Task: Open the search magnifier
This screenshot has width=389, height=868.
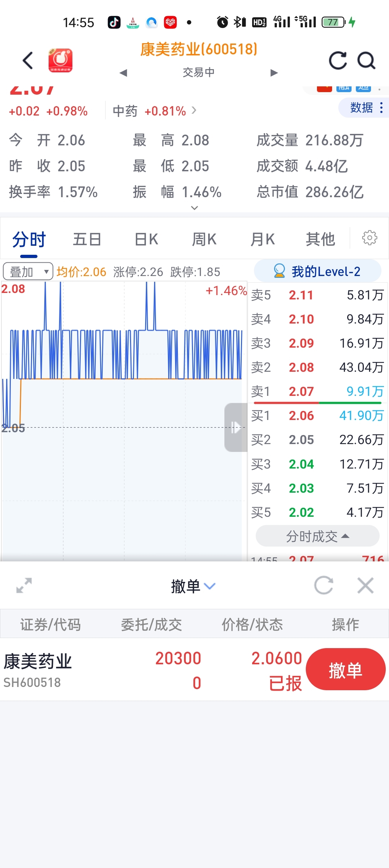Action: click(367, 60)
